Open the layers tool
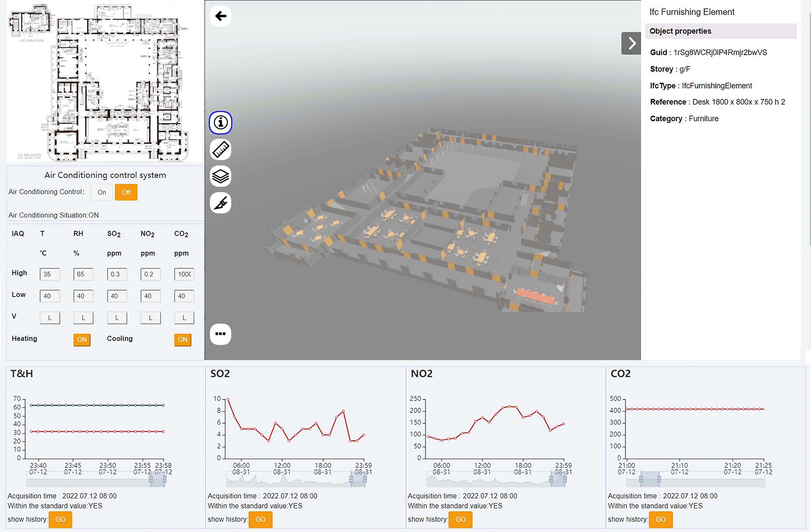Image resolution: width=811 pixels, height=532 pixels. [220, 176]
